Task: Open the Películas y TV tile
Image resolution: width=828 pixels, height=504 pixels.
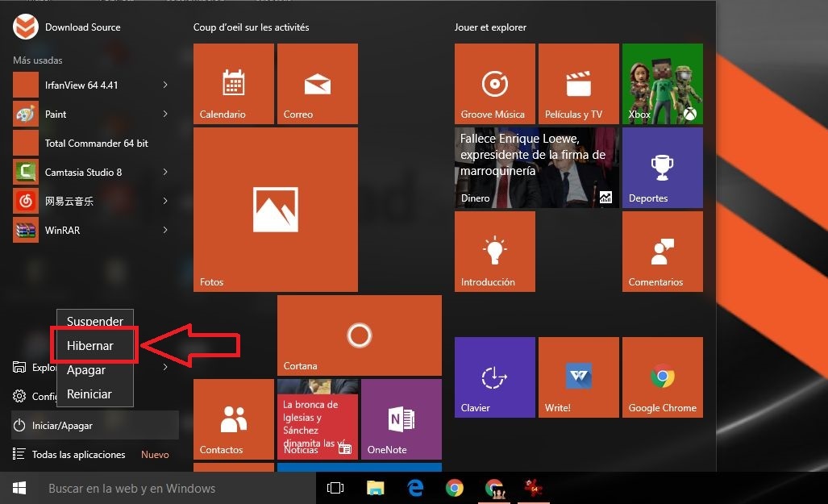Action: [x=579, y=84]
